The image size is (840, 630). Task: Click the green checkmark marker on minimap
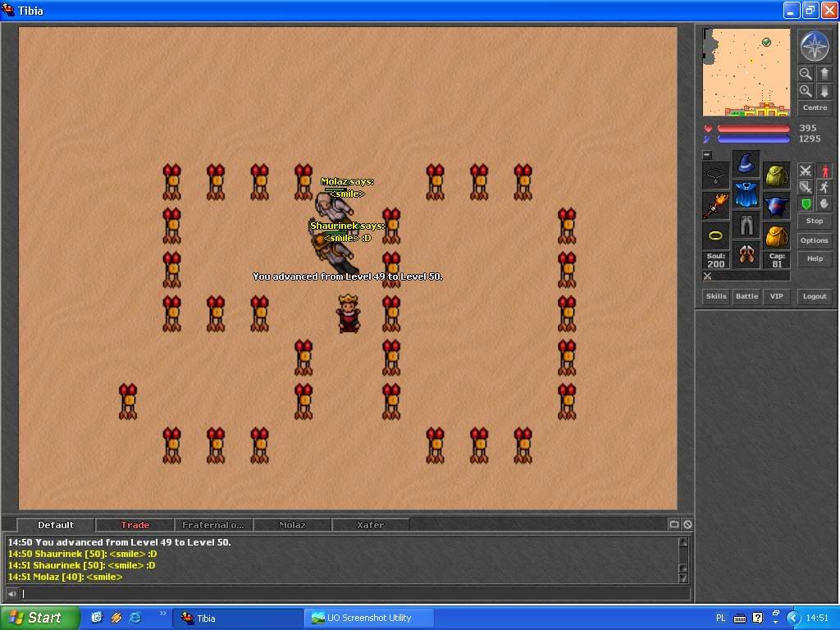(x=767, y=42)
